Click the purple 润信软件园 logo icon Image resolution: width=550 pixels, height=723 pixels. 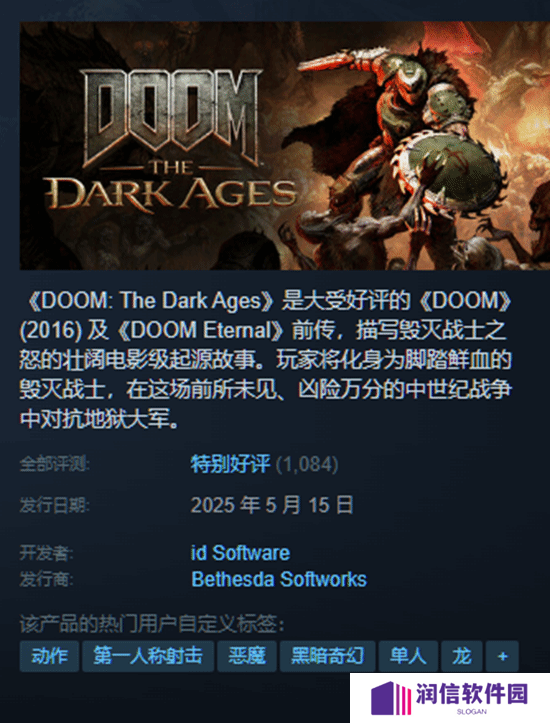coord(390,698)
